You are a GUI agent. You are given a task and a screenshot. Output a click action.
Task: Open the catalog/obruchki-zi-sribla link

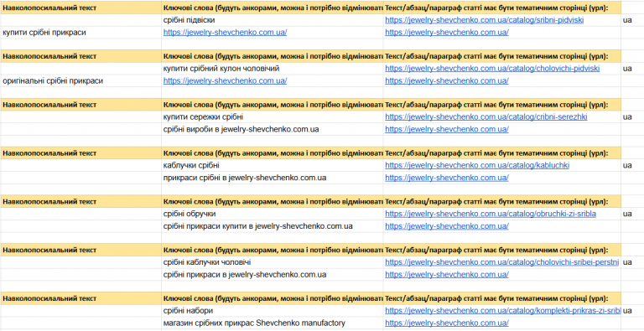[491, 214]
